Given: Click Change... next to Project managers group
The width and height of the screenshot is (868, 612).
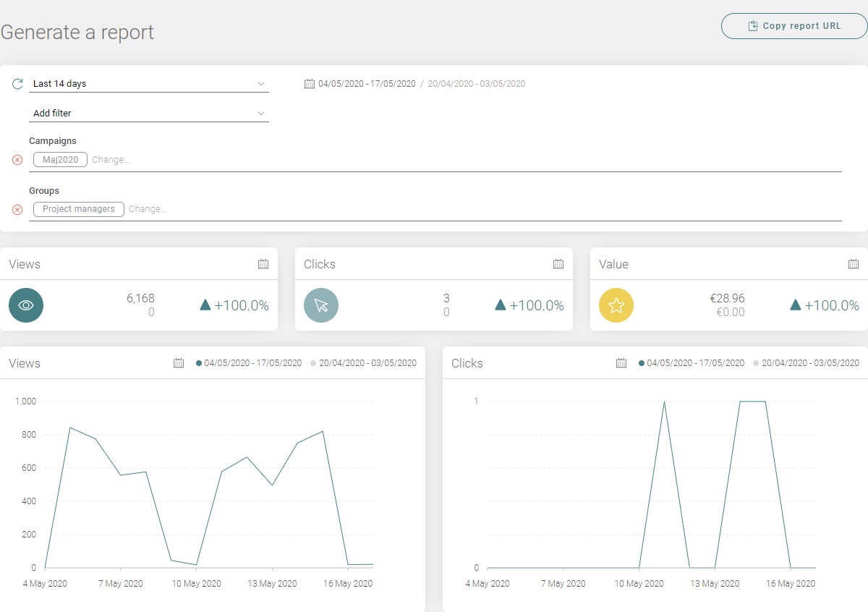Looking at the screenshot, I should tap(148, 209).
